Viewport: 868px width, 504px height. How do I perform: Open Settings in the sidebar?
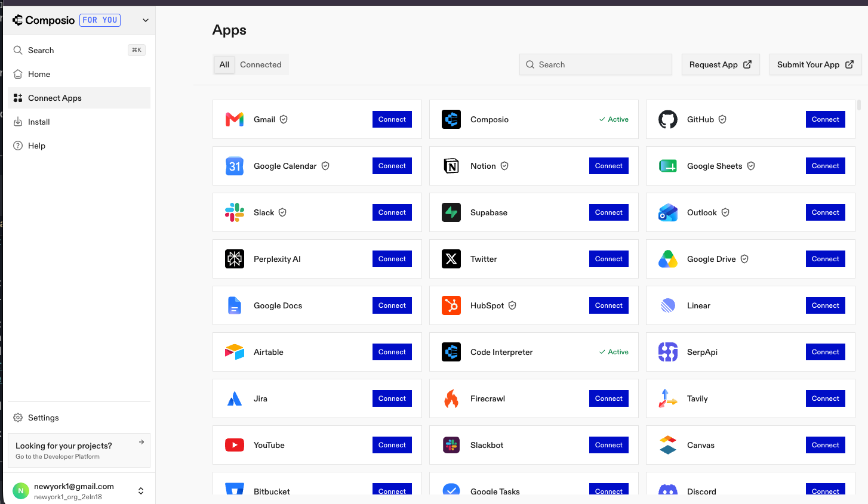click(x=79, y=418)
